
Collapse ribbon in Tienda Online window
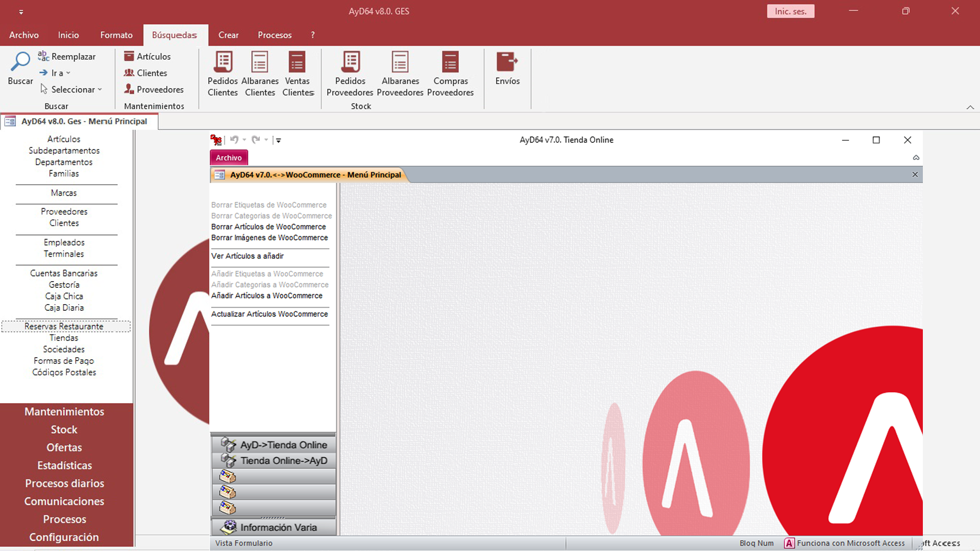(x=916, y=158)
